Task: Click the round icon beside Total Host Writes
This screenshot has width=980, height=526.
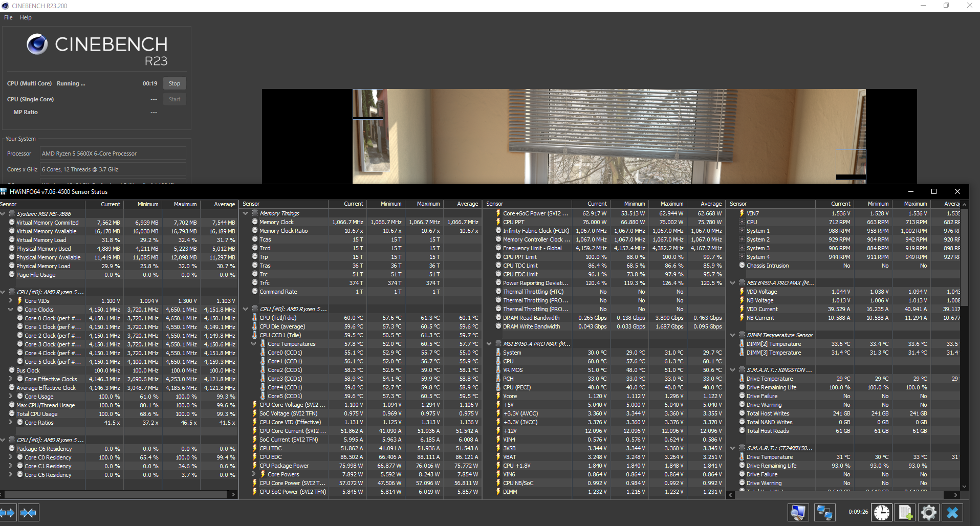Action: pos(742,413)
